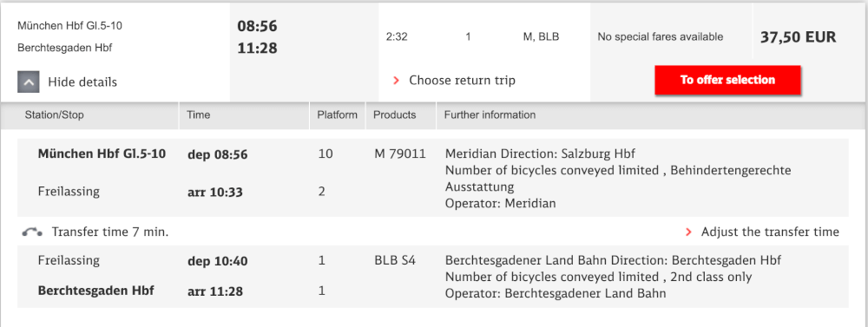
Task: Open the Adjust the transfer time link
Action: [770, 232]
